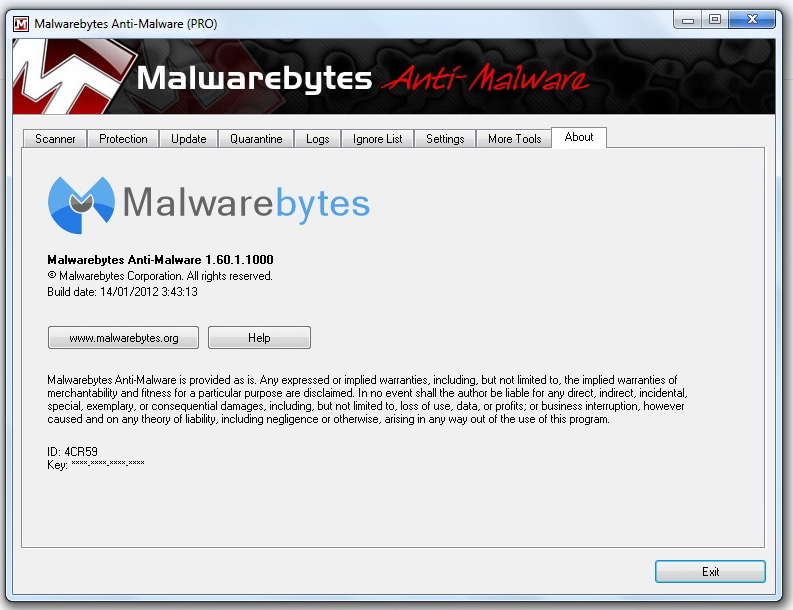Viewport: 793px width, 610px height.
Task: Open the Ignore List tab
Action: click(x=377, y=139)
